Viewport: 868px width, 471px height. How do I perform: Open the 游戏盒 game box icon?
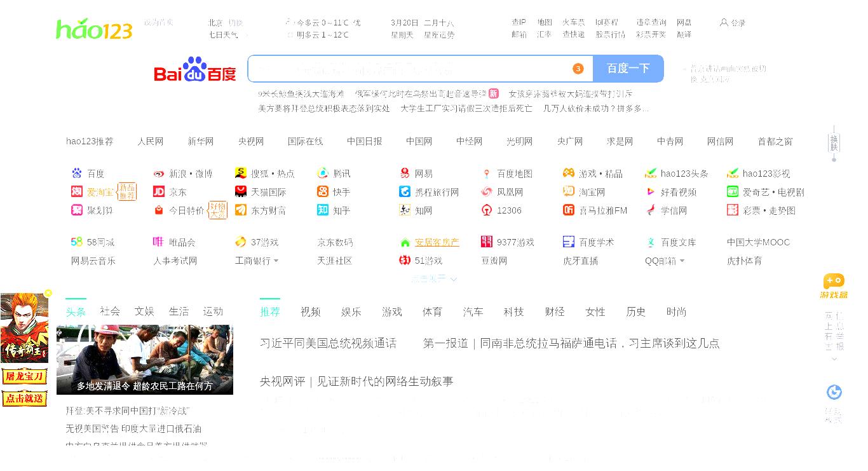[834, 286]
